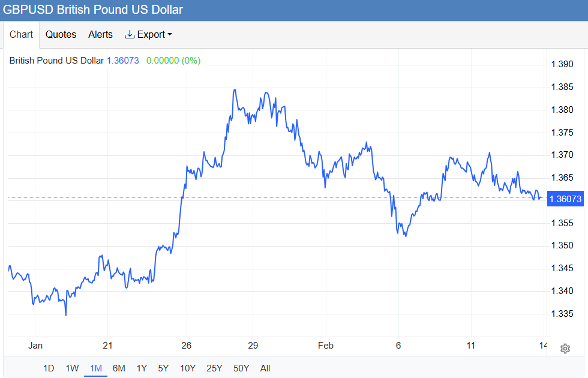Click the Feb date axis marker
588x378 pixels.
click(x=325, y=346)
